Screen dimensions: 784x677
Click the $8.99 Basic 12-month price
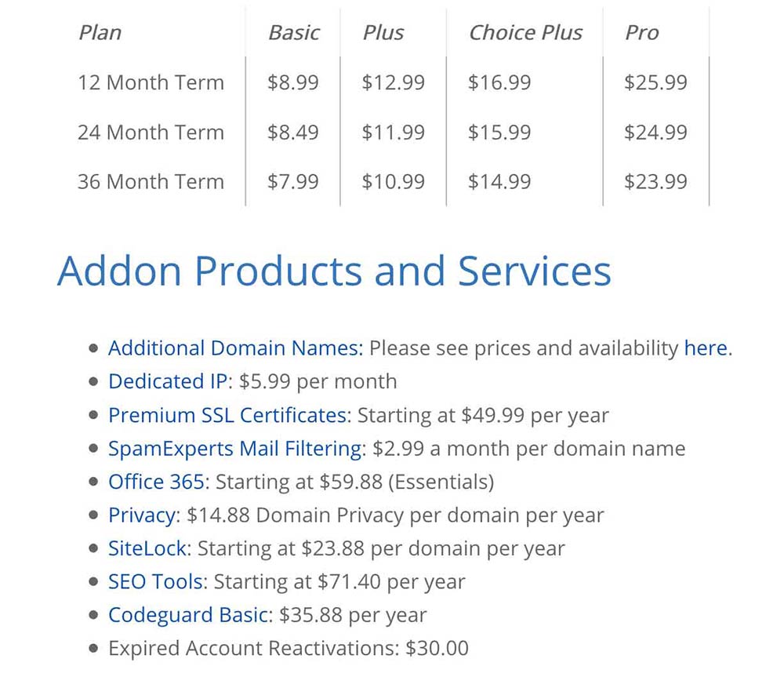pyautogui.click(x=293, y=82)
